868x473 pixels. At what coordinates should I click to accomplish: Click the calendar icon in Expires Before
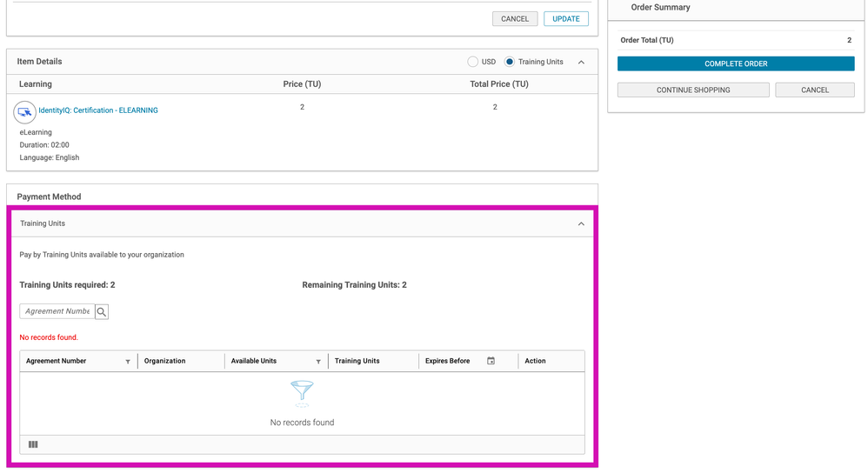click(x=491, y=361)
